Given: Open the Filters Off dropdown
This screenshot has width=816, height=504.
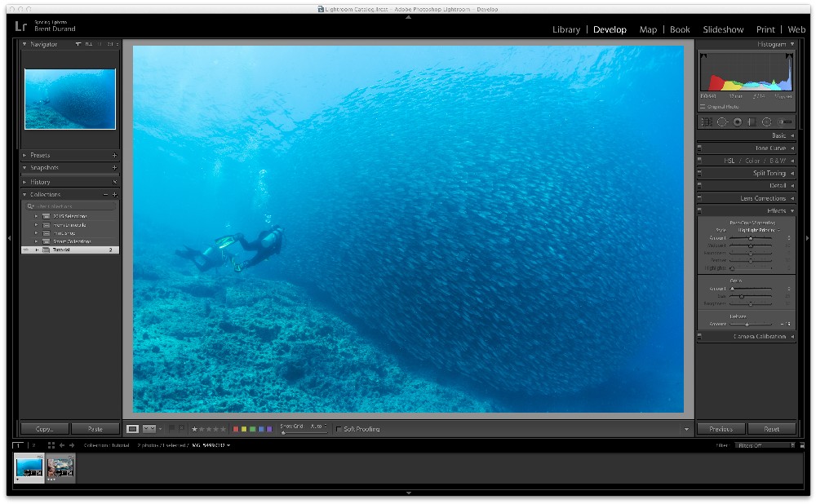Looking at the screenshot, I should click(764, 445).
